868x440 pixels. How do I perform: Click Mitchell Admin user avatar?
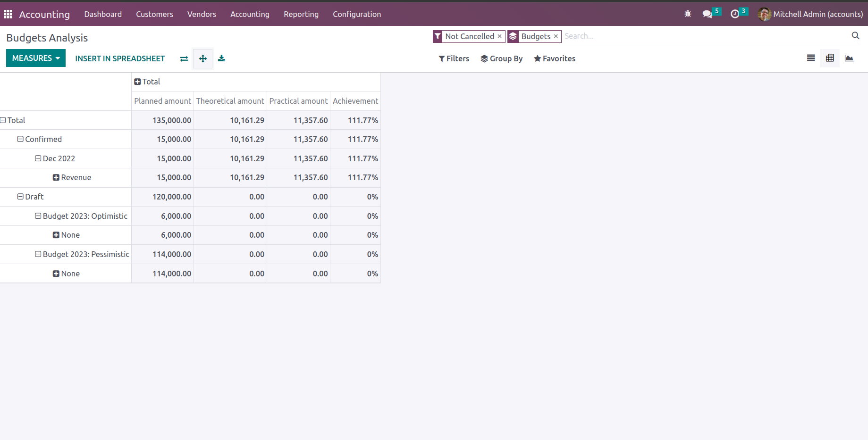coord(764,14)
